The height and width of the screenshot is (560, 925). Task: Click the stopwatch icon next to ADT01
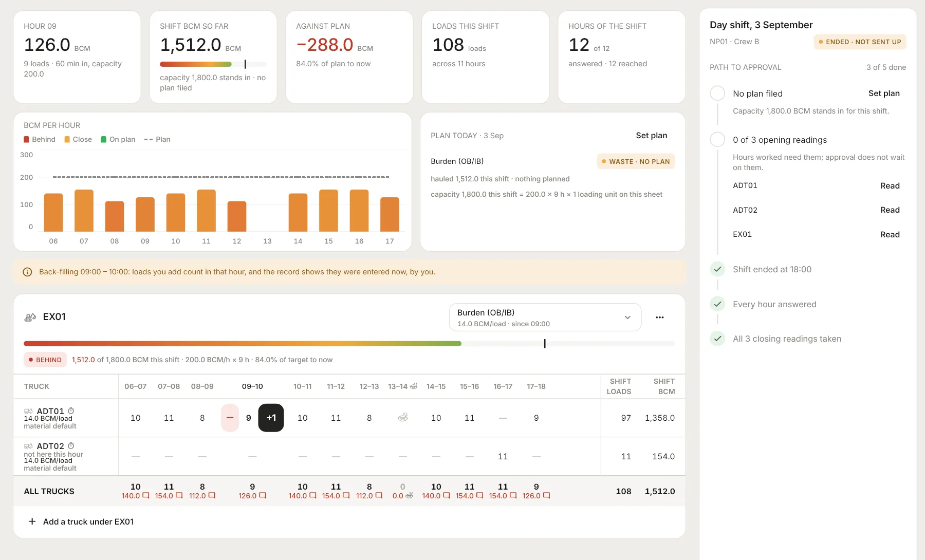pos(71,411)
